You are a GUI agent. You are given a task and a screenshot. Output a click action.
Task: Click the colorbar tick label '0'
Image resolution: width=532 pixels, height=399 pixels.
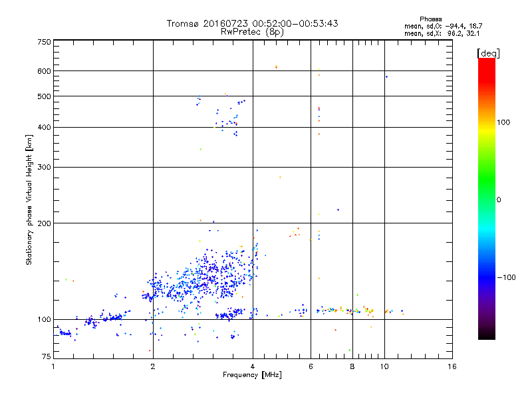(499, 200)
